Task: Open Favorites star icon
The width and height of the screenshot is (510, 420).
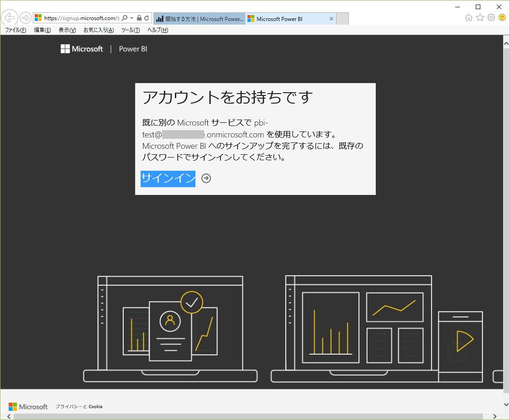Action: 480,17
